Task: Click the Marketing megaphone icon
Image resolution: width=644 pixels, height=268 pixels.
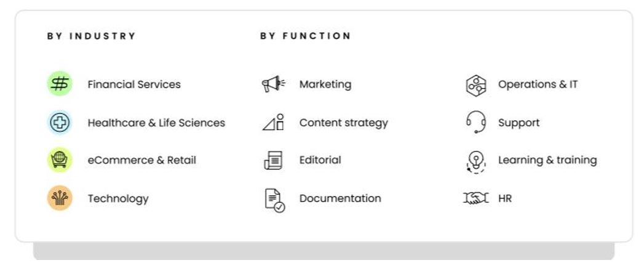Action: pos(273,84)
